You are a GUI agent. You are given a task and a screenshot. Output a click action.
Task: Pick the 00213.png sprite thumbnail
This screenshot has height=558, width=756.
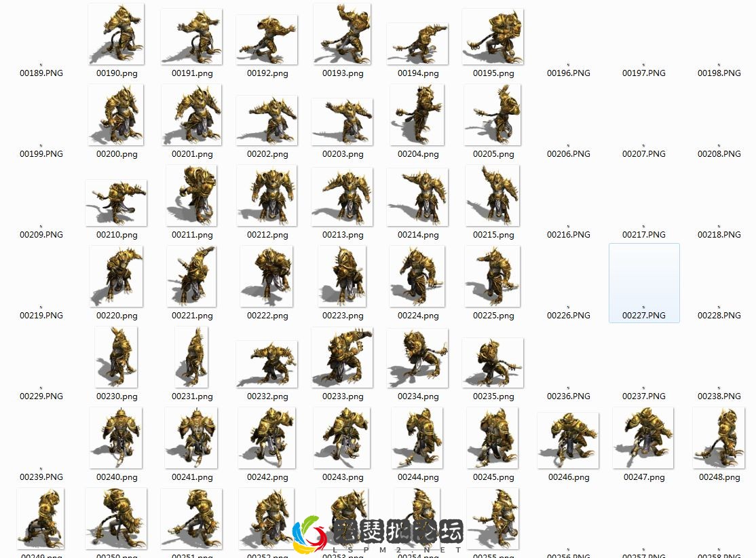pyautogui.click(x=342, y=197)
